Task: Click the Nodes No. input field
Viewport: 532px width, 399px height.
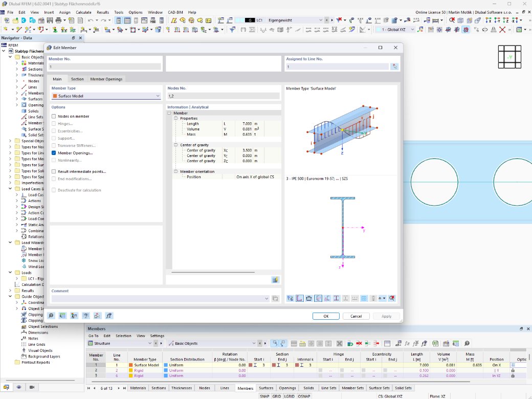Action: (x=224, y=96)
